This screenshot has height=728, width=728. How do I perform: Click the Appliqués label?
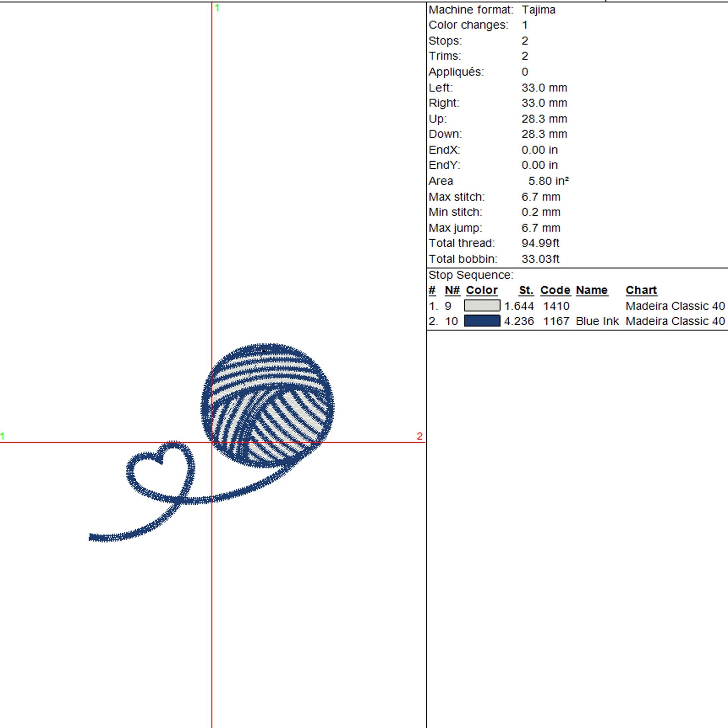pos(456,72)
